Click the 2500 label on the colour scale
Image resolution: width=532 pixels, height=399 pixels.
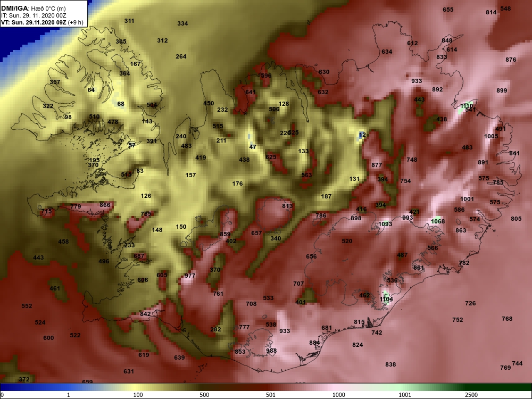pos(471,395)
